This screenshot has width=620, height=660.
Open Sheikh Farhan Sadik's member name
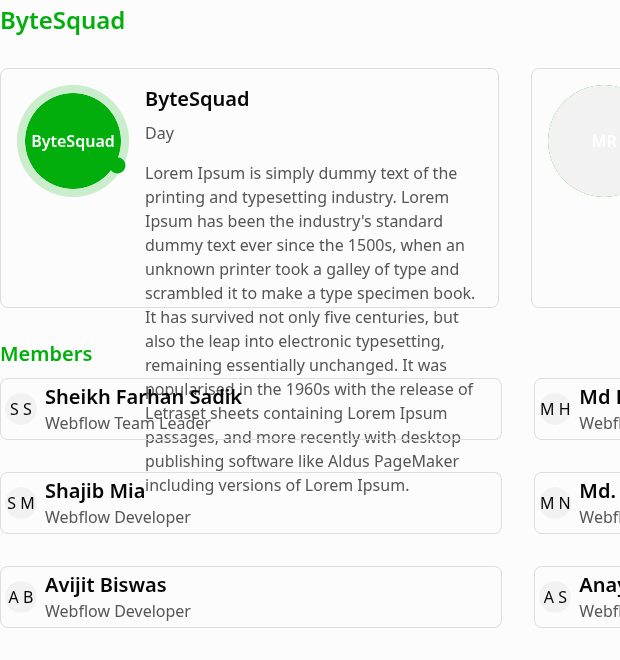(x=143, y=397)
